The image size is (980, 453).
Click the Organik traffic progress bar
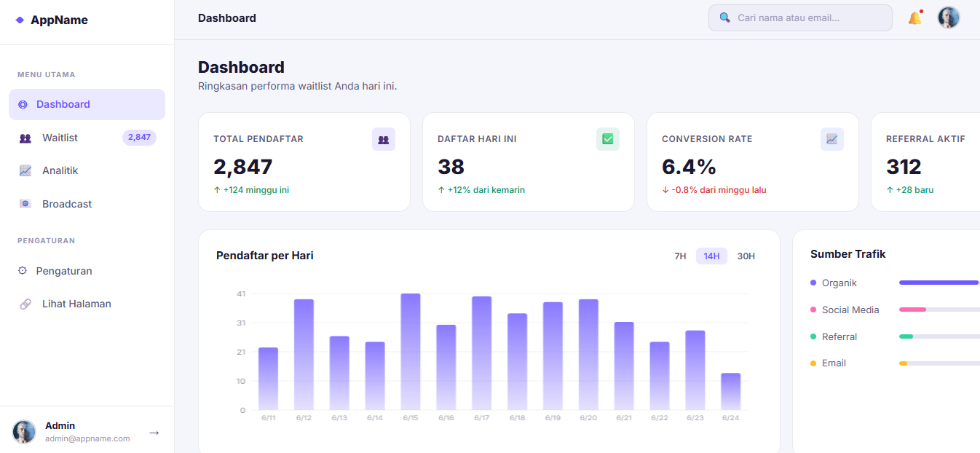[939, 283]
